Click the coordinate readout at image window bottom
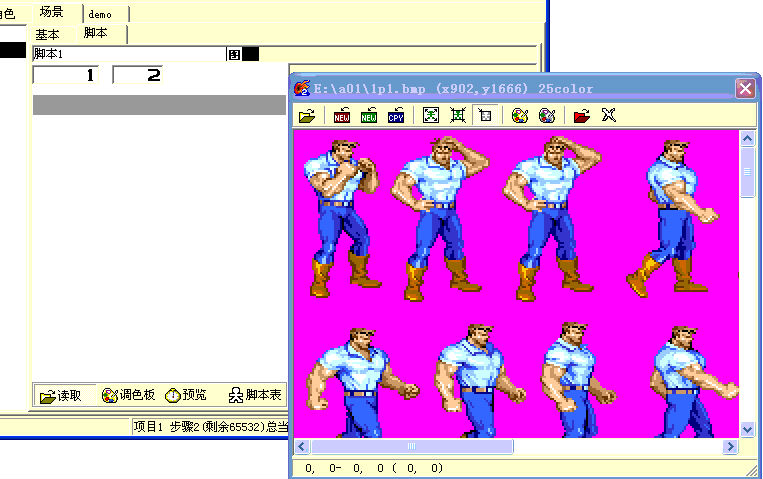The image size is (763, 479). coord(374,468)
